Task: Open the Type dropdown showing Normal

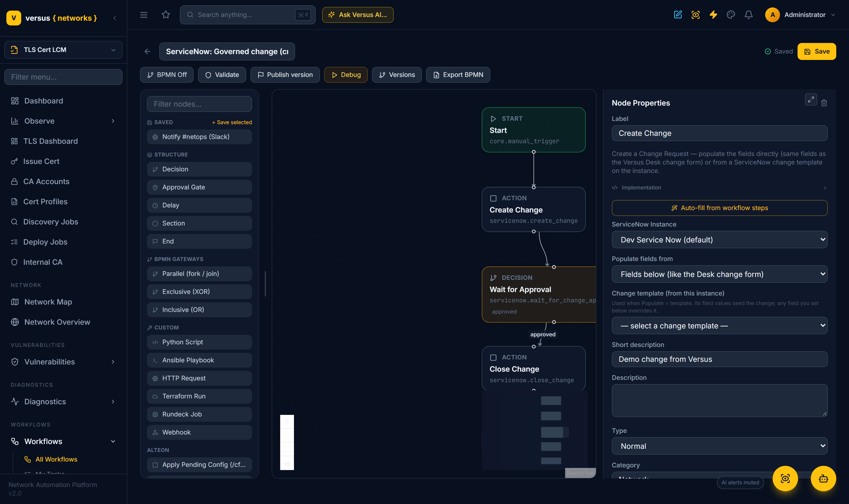Action: point(719,446)
